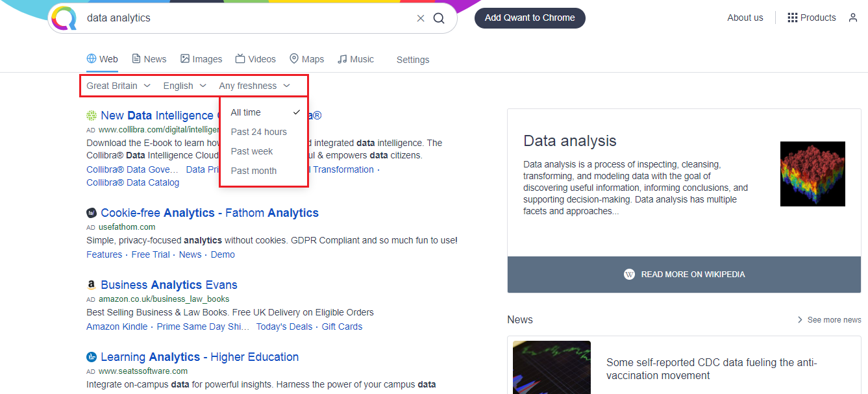Open the CDC data news article thumbnail

pyautogui.click(x=552, y=367)
